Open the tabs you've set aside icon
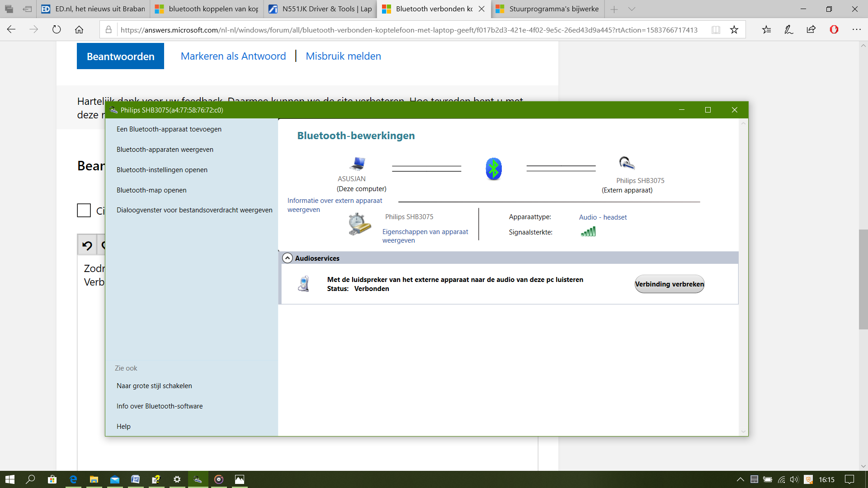The height and width of the screenshot is (488, 868). pyautogui.click(x=9, y=9)
